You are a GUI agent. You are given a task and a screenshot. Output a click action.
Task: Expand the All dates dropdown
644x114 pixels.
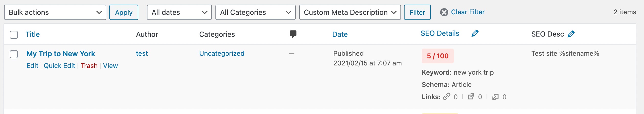tap(179, 12)
